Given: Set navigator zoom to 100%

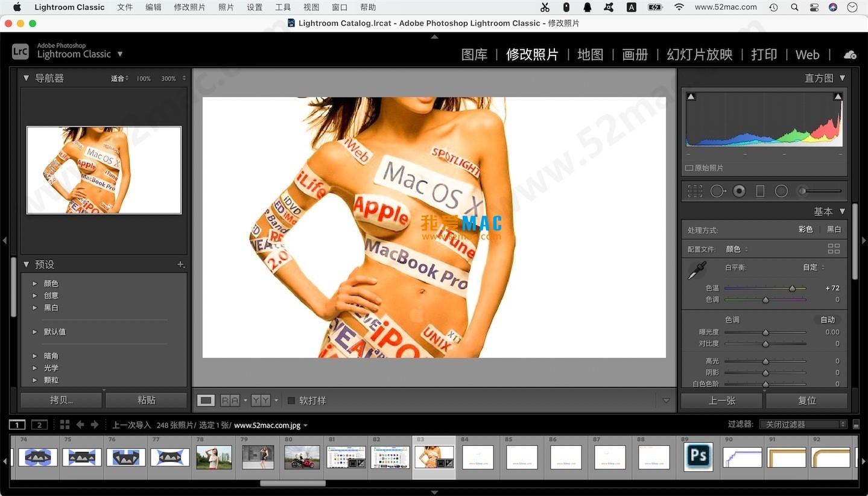Looking at the screenshot, I should [x=144, y=78].
